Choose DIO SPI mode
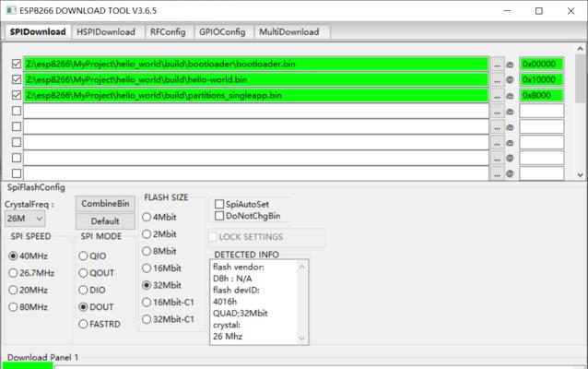The width and height of the screenshot is (588, 369). pos(83,291)
